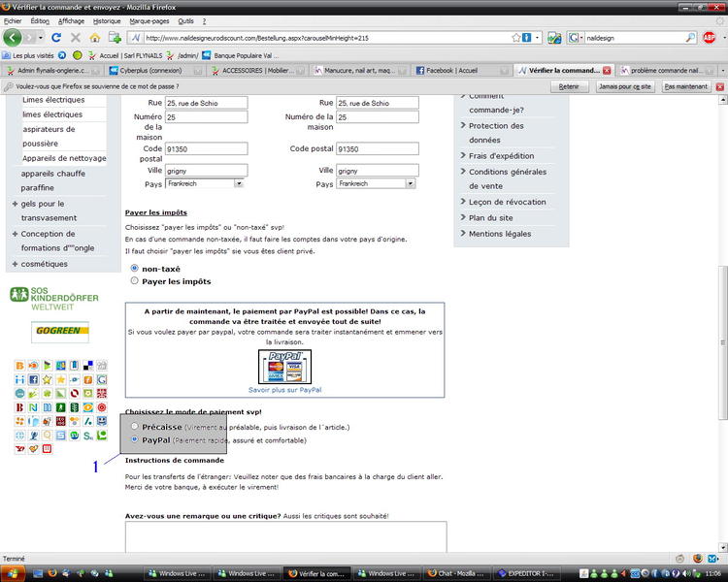Switch to the Facebook | Accueil tab
This screenshot has width=728, height=582.
[x=458, y=71]
